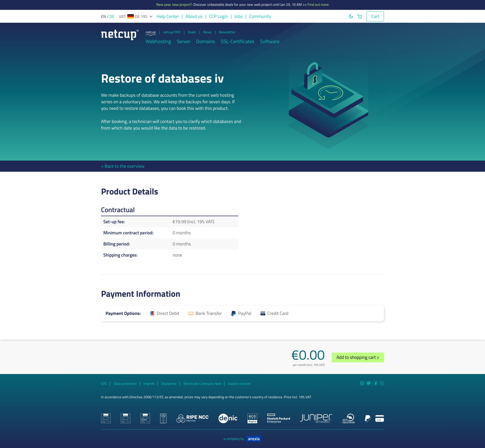Open CCP Login

click(218, 16)
